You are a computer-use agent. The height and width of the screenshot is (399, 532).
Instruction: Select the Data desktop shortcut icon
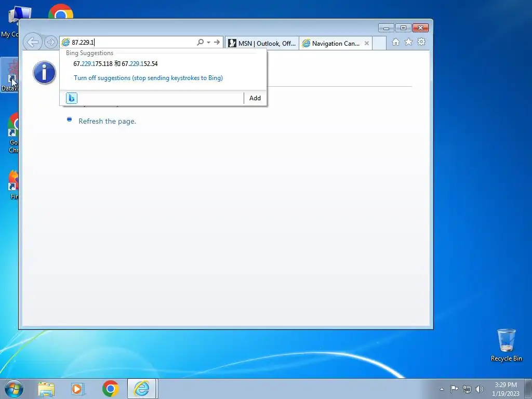click(9, 75)
